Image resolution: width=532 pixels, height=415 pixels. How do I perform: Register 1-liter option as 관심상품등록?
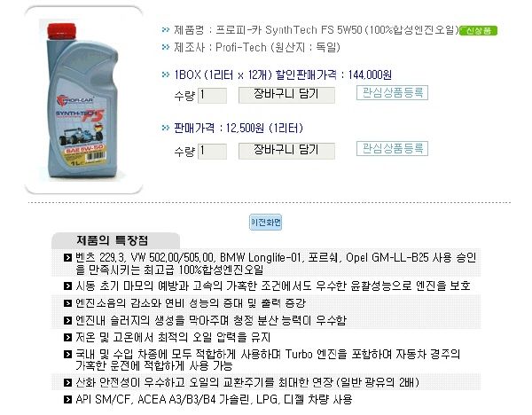click(x=392, y=149)
